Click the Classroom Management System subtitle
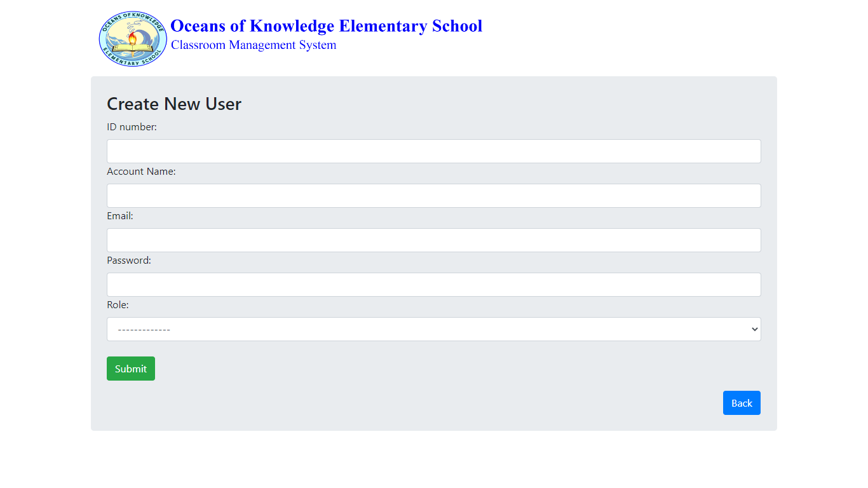The width and height of the screenshot is (868, 488). [x=254, y=45]
